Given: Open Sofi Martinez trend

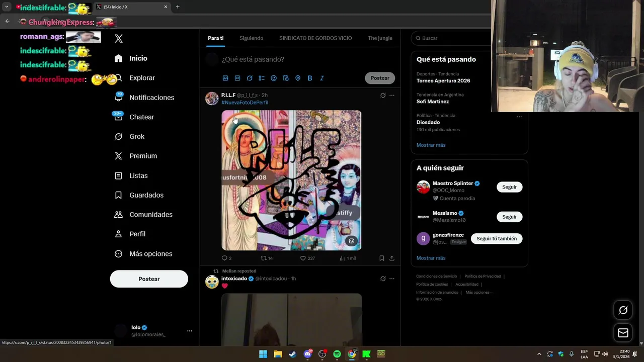Looking at the screenshot, I should pos(433,102).
